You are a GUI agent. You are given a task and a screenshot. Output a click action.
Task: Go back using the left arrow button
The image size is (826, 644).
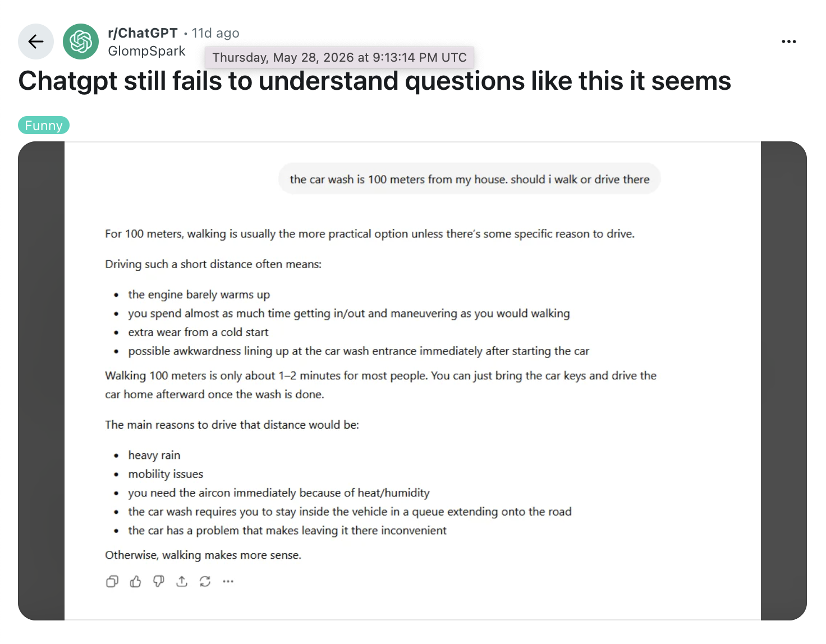tap(36, 42)
